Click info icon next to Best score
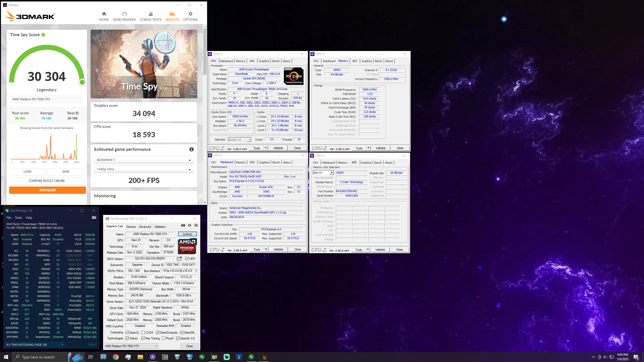 [x=77, y=113]
